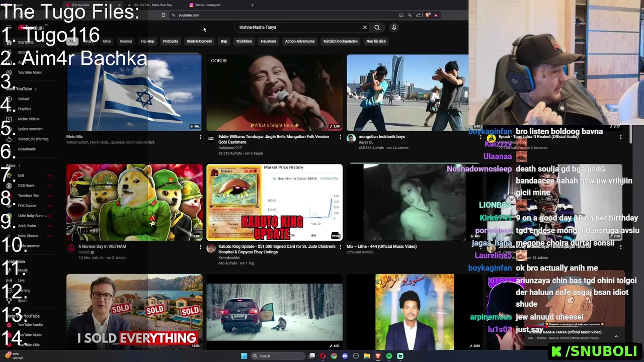Open Playlists in the sidebar
This screenshot has height=362, width=644.
click(24, 109)
